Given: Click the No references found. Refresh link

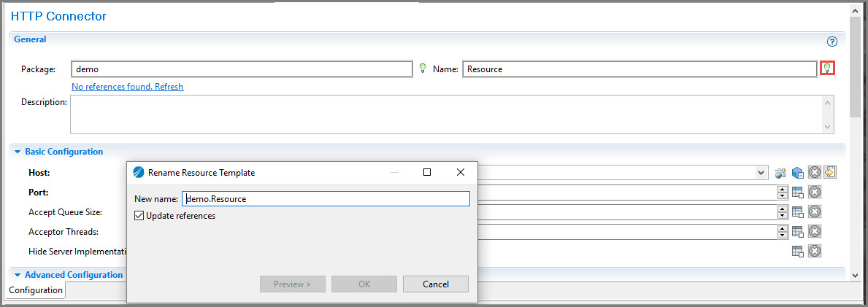Looking at the screenshot, I should (x=127, y=87).
